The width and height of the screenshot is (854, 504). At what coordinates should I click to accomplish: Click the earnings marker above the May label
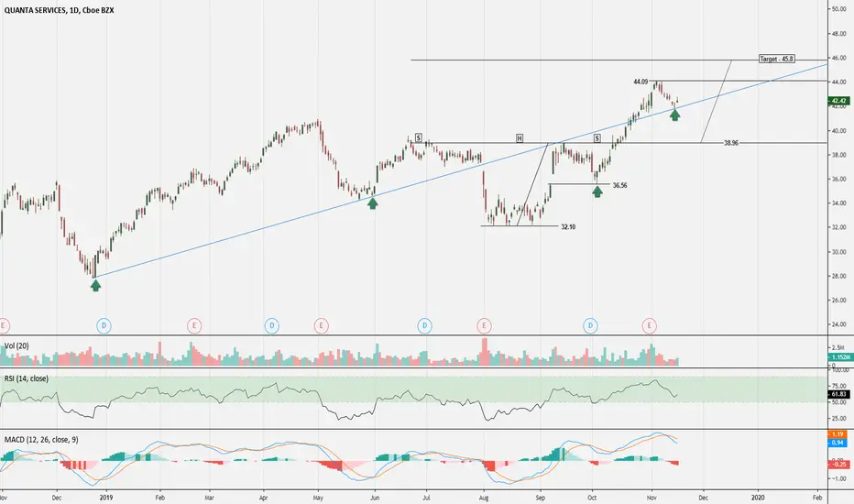click(322, 326)
